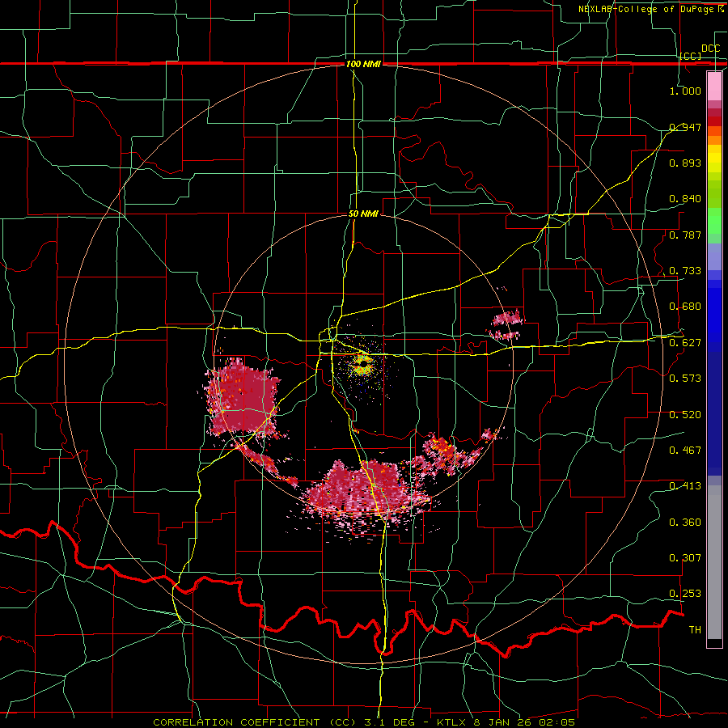Click the DCC label above the color scale

pos(711,49)
